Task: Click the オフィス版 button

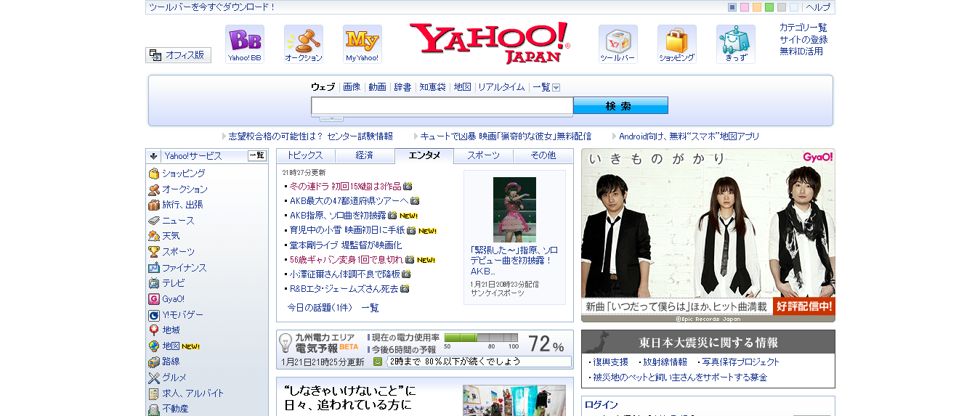Action: pos(178,55)
